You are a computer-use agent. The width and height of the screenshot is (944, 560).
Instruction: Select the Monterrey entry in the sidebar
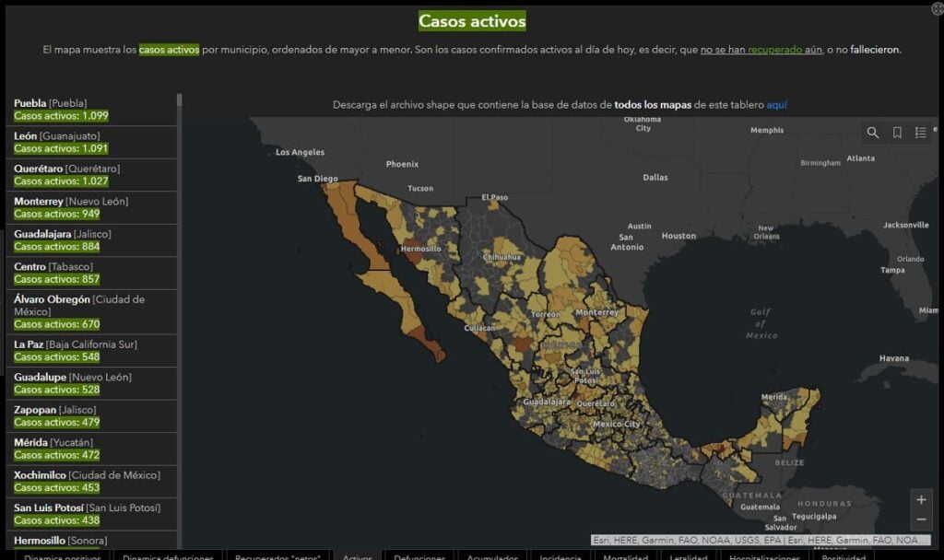[88, 207]
